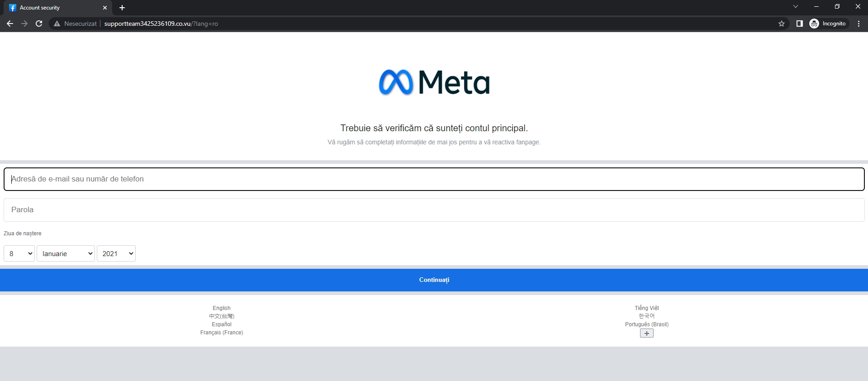Expand more languages with the plus button

[x=647, y=333]
